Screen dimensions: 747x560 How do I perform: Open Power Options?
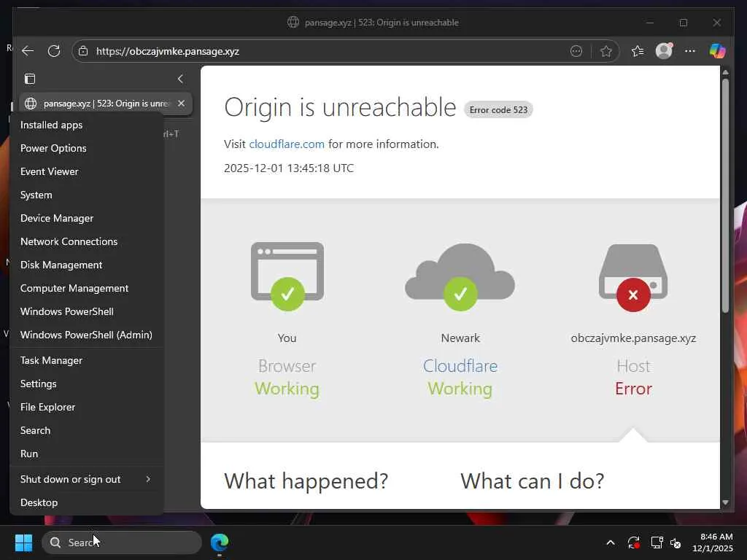pyautogui.click(x=53, y=148)
